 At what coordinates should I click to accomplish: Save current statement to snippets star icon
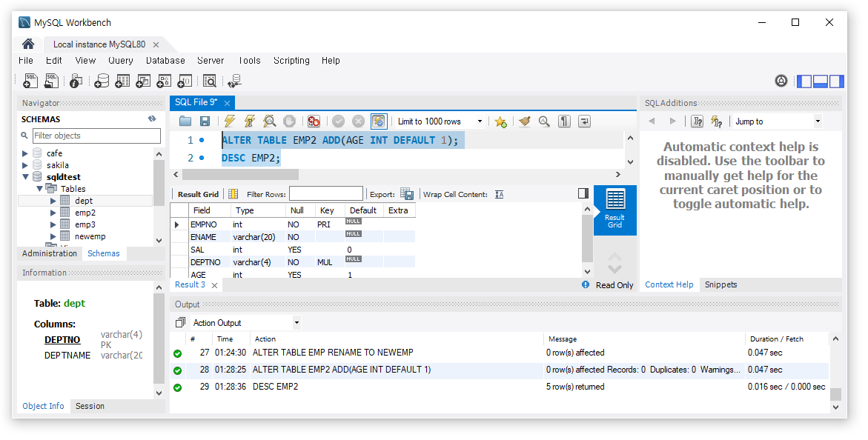[500, 121]
